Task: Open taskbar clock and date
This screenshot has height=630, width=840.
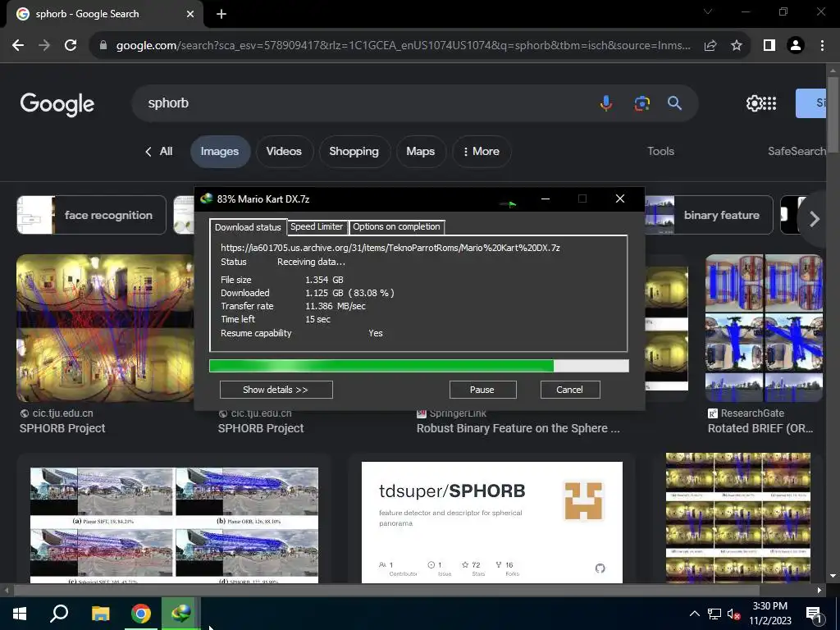Action: (x=769, y=614)
